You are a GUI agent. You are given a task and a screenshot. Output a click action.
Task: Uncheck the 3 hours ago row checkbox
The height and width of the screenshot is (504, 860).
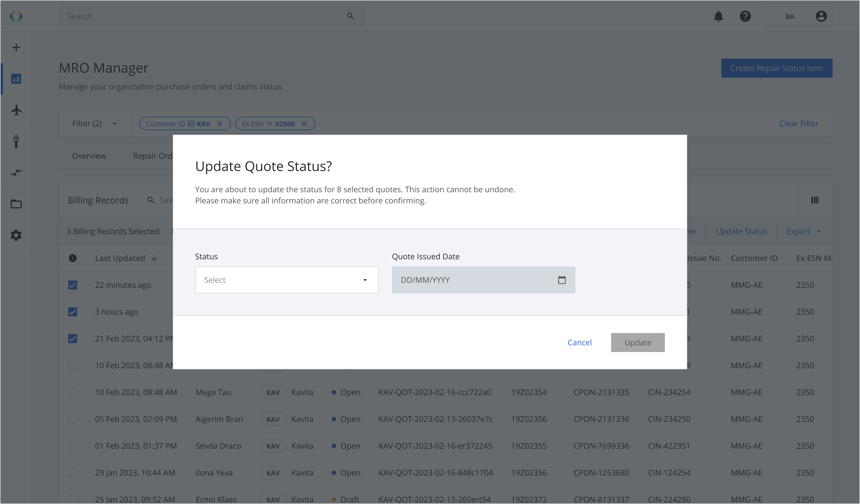click(x=72, y=312)
